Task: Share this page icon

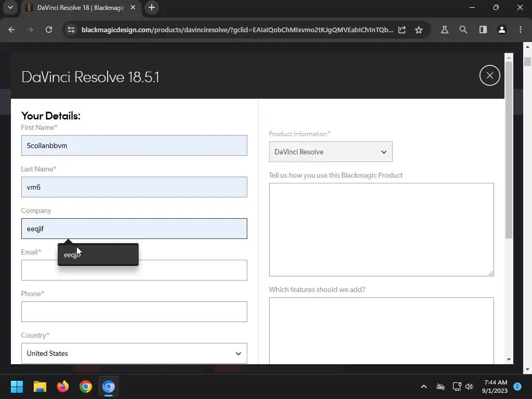Action: 402,30
